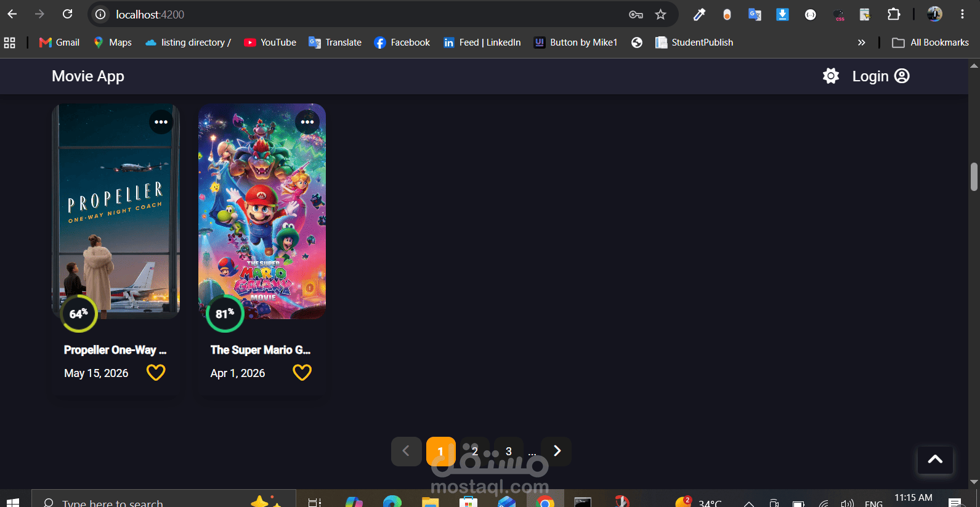Open the Chrome profile avatar
980x507 pixels.
click(935, 14)
